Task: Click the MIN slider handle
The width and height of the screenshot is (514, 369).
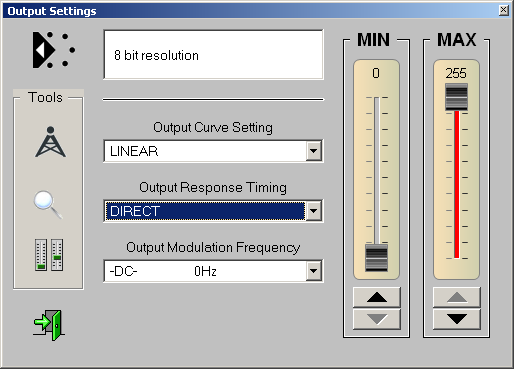Action: pos(377,258)
